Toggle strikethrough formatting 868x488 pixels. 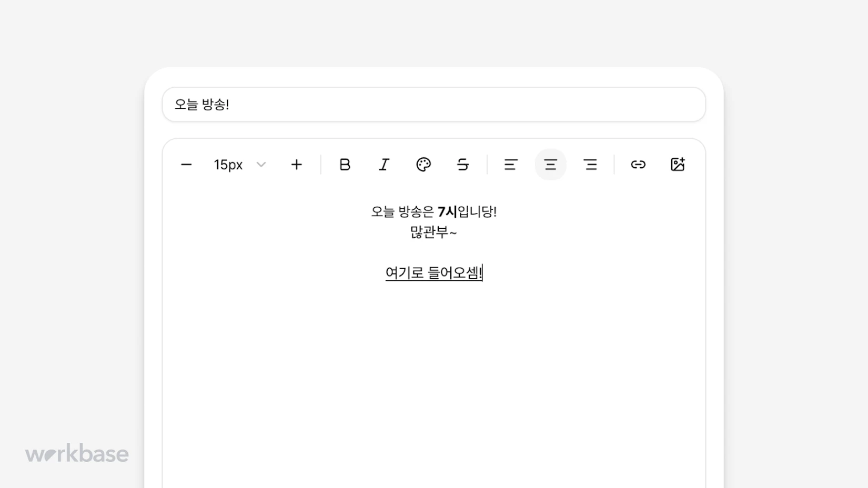click(x=463, y=165)
